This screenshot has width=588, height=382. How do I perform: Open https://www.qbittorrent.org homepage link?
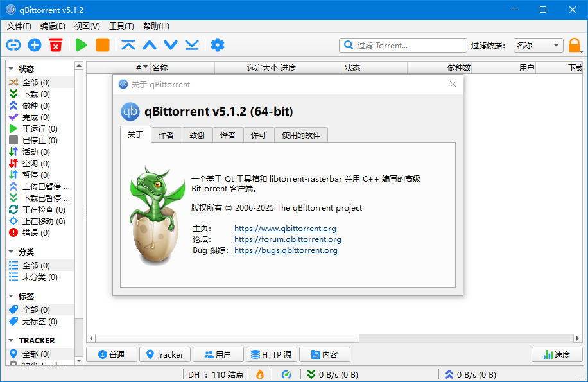click(x=285, y=229)
